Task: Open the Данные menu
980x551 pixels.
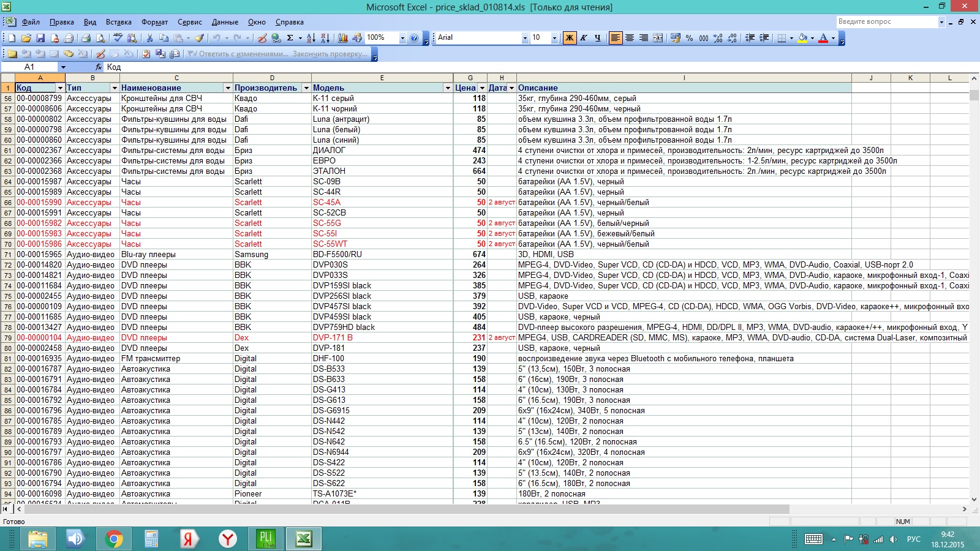Action: [x=225, y=22]
